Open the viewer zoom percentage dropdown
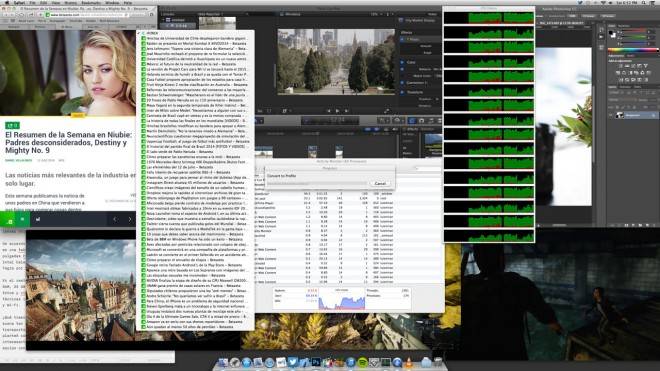This screenshot has width=660, height=371. 375,14
